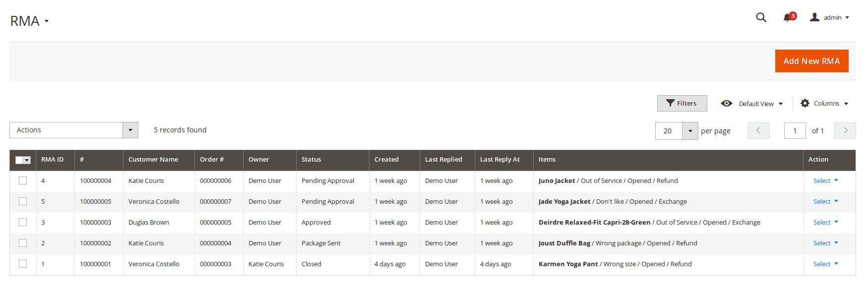Open the header multiselect dropdown arrow
The image size is (868, 296).
27,160
